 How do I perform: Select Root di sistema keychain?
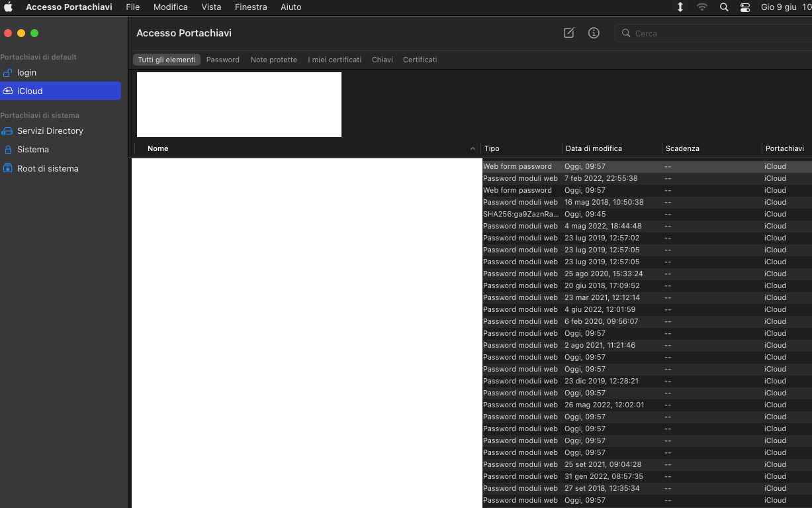pyautogui.click(x=60, y=168)
